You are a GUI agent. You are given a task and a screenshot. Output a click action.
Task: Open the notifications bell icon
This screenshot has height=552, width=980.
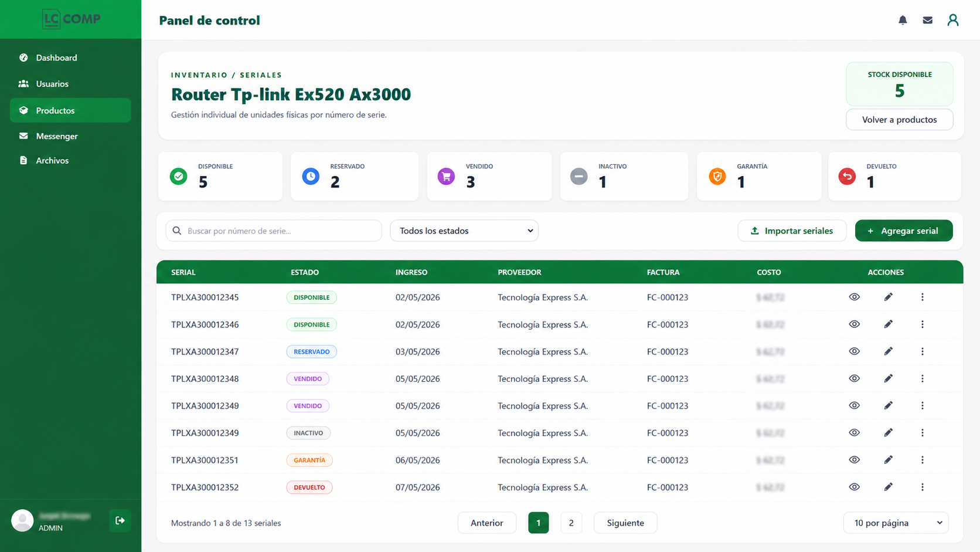[903, 20]
